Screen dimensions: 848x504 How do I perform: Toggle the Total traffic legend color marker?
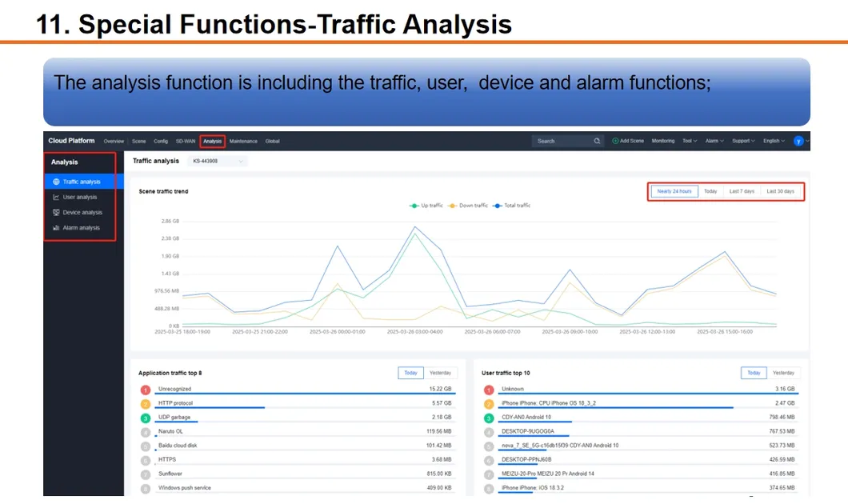(x=498, y=206)
